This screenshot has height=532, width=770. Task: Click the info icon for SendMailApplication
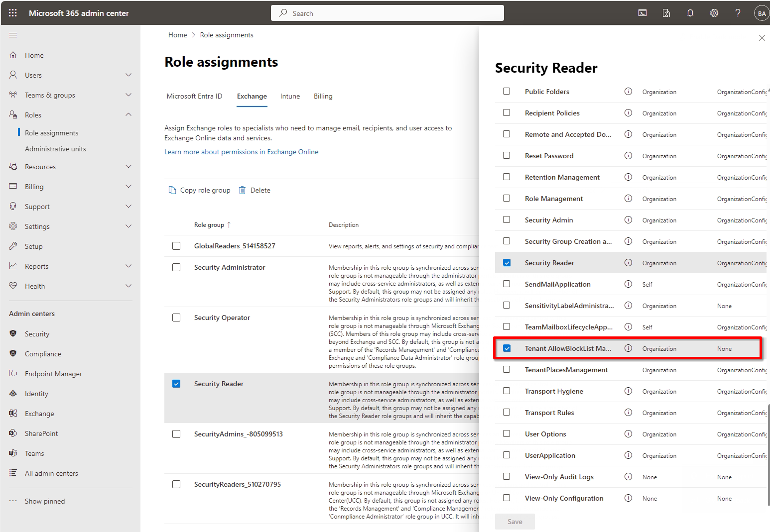click(629, 284)
